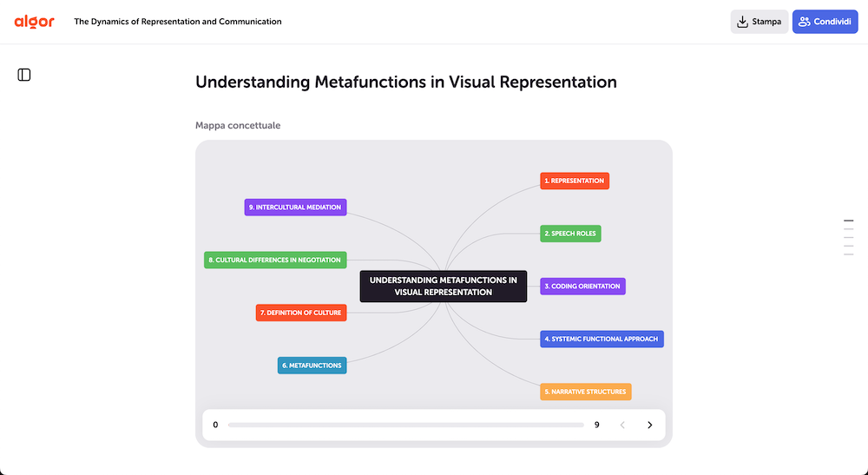Image resolution: width=868 pixels, height=475 pixels.
Task: Go to the next map step arrow
Action: coord(650,426)
